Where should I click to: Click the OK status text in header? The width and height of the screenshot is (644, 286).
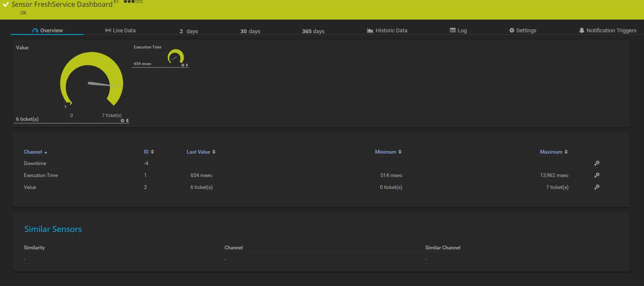[x=23, y=13]
